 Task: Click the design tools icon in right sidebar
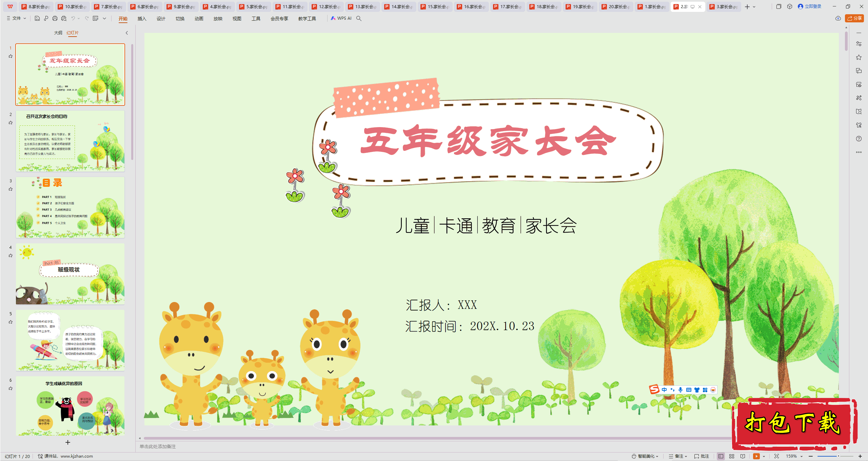[859, 98]
